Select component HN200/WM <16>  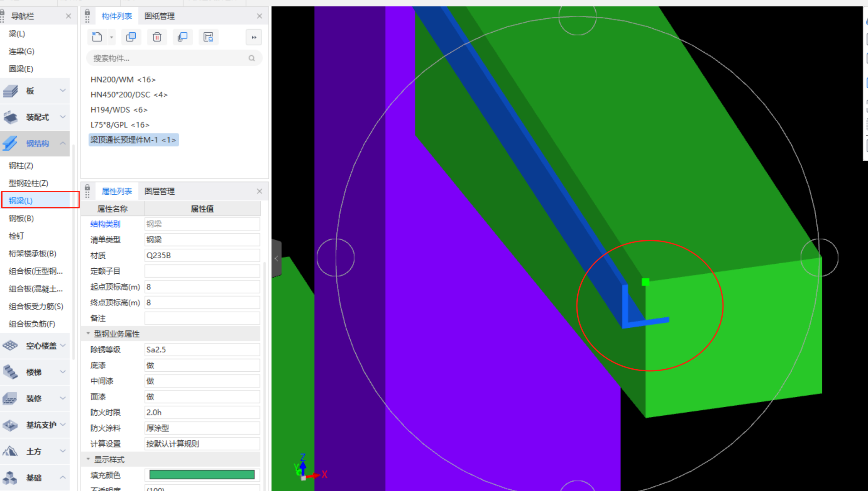(123, 80)
